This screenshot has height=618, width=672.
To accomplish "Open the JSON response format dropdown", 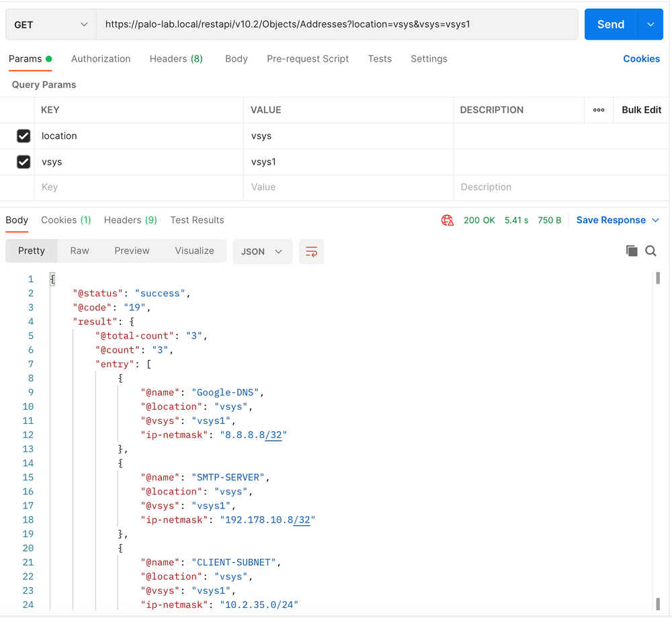I will click(x=262, y=250).
